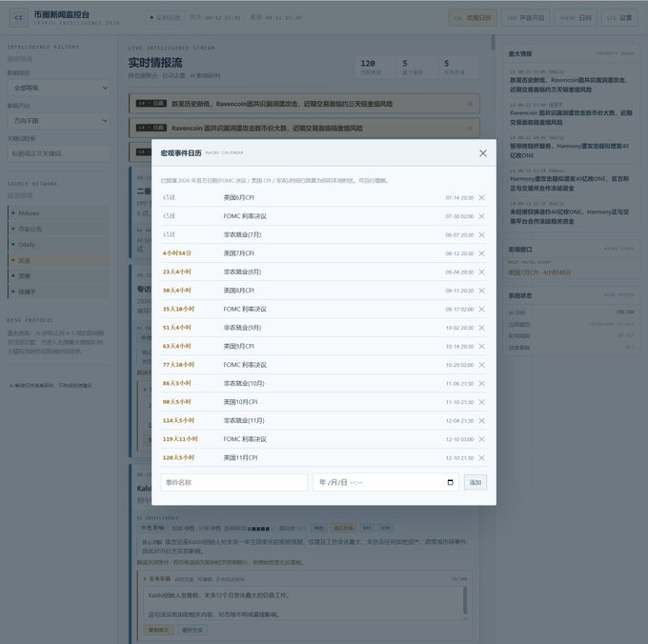
Task: Click the 30天4小时 countdown text
Action: [x=177, y=291]
